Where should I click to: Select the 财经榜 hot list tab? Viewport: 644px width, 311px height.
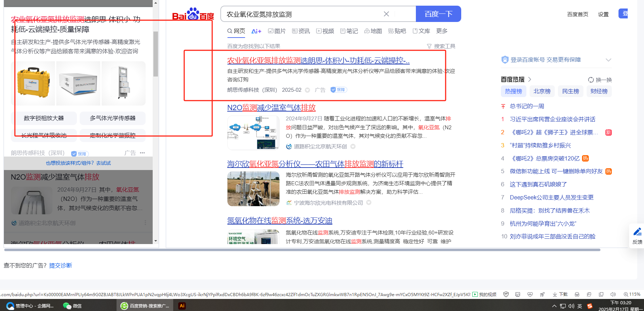[599, 91]
